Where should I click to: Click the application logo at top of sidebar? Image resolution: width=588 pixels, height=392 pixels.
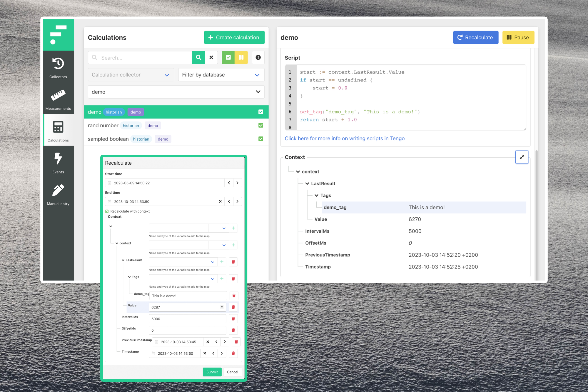(58, 35)
